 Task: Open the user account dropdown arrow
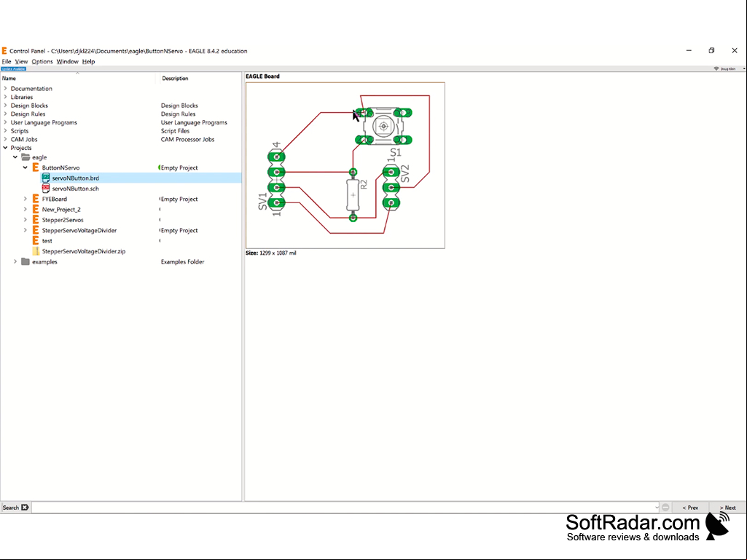point(743,69)
